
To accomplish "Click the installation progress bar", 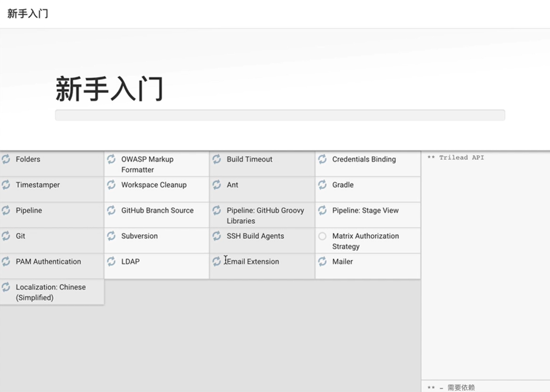I will point(280,115).
